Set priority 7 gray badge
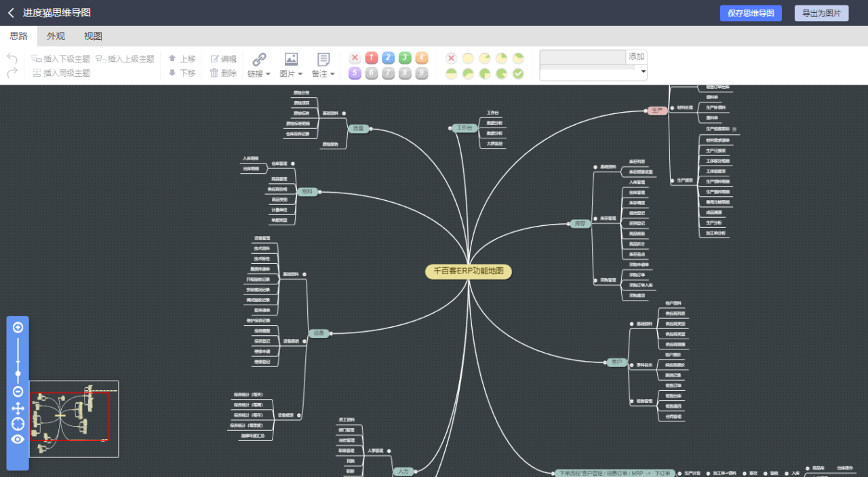Viewport: 868px width, 477px height. tap(388, 73)
